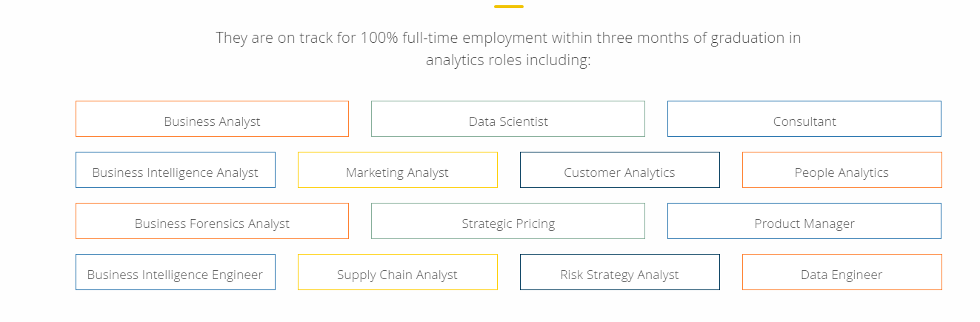Select Business Forensics Analyst box
Screen dimensions: 980x322
click(212, 221)
